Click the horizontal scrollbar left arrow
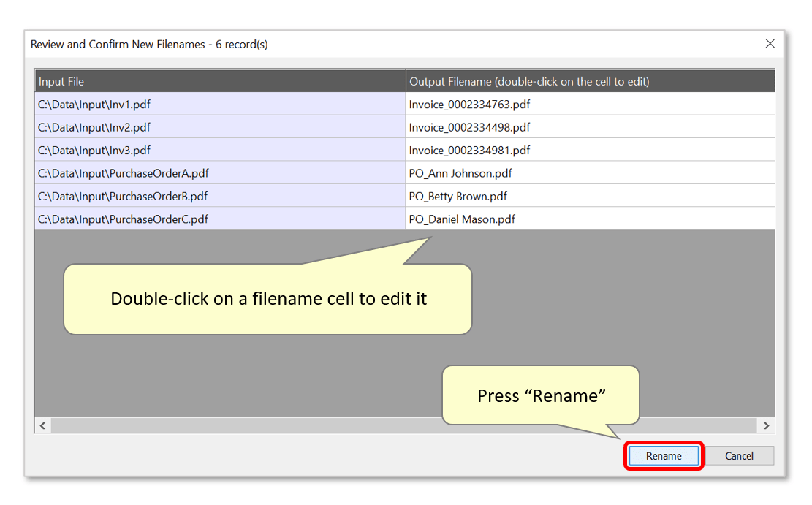 [x=43, y=426]
